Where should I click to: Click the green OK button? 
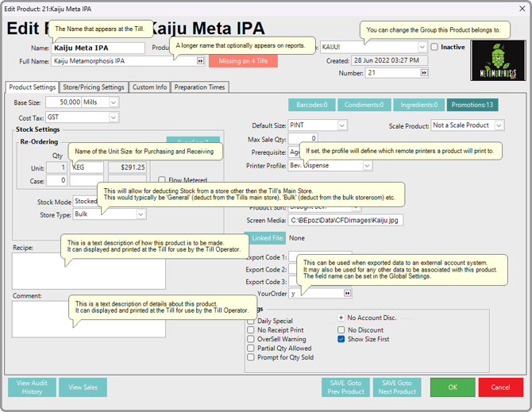[452, 387]
